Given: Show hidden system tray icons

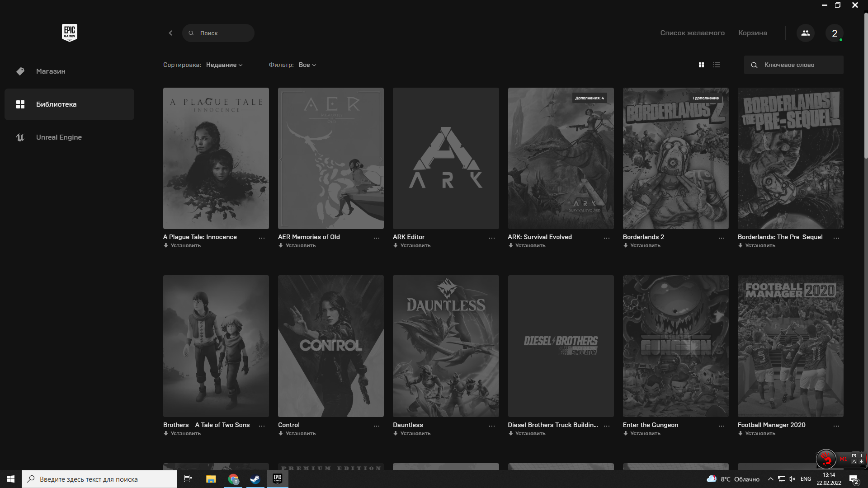Looking at the screenshot, I should (x=770, y=479).
